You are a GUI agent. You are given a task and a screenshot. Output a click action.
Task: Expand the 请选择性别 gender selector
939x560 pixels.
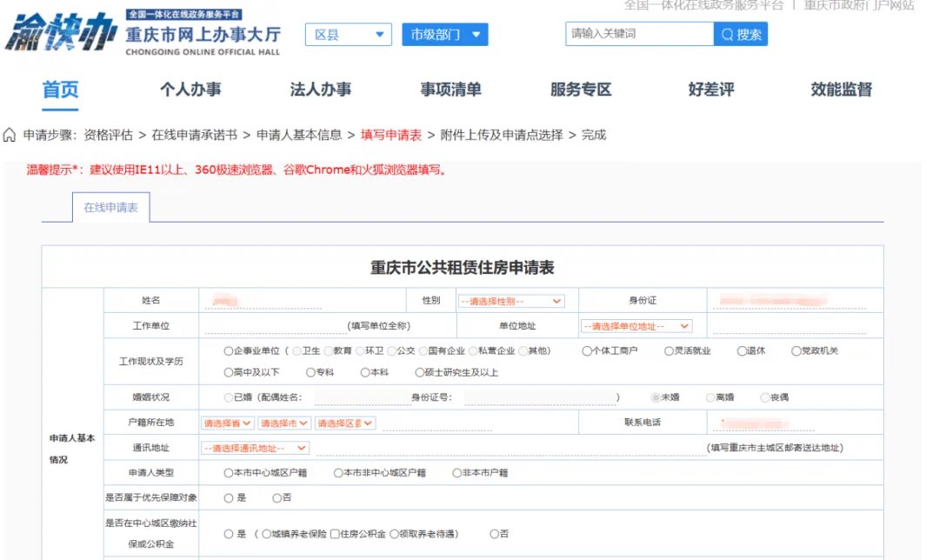click(x=511, y=301)
